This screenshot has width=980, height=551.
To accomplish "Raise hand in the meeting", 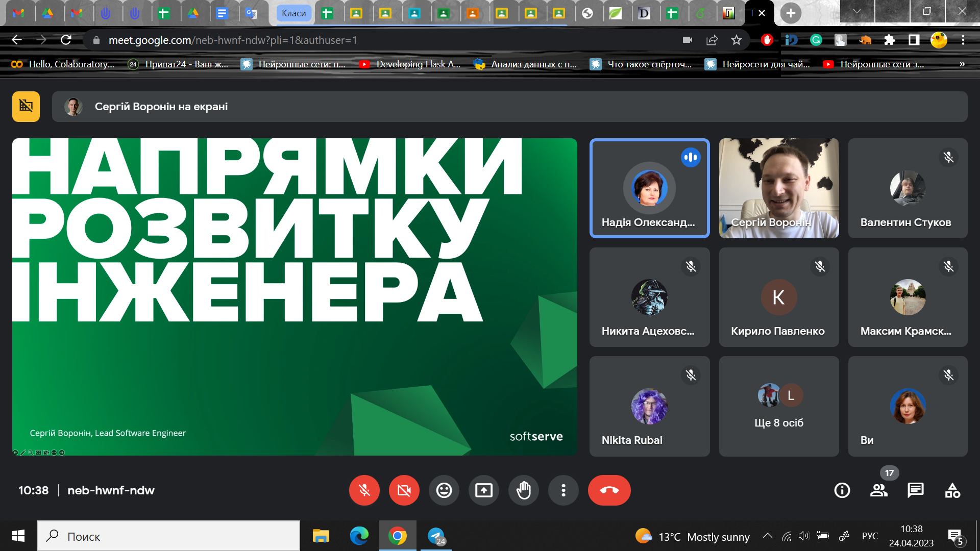I will pos(523,490).
